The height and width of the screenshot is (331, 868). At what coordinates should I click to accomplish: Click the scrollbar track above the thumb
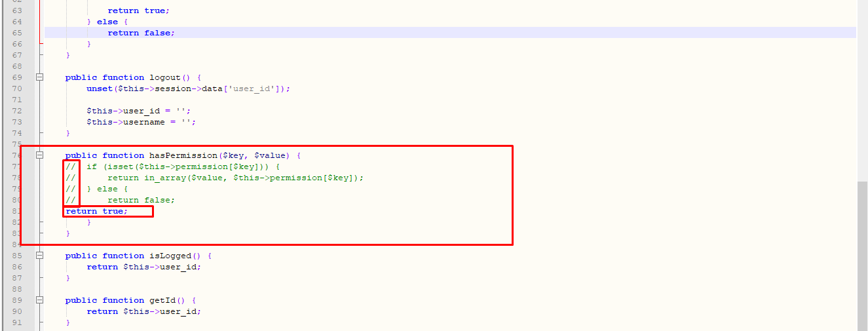click(x=862, y=92)
